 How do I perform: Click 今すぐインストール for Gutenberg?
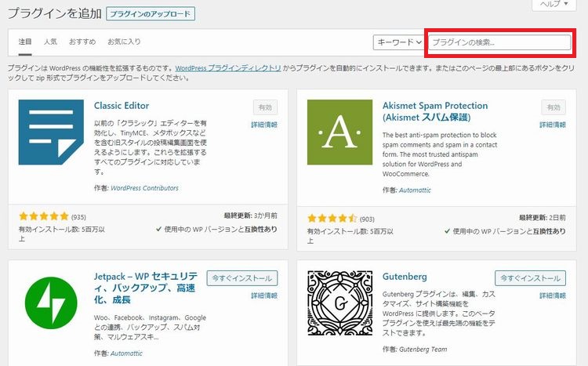click(x=530, y=278)
